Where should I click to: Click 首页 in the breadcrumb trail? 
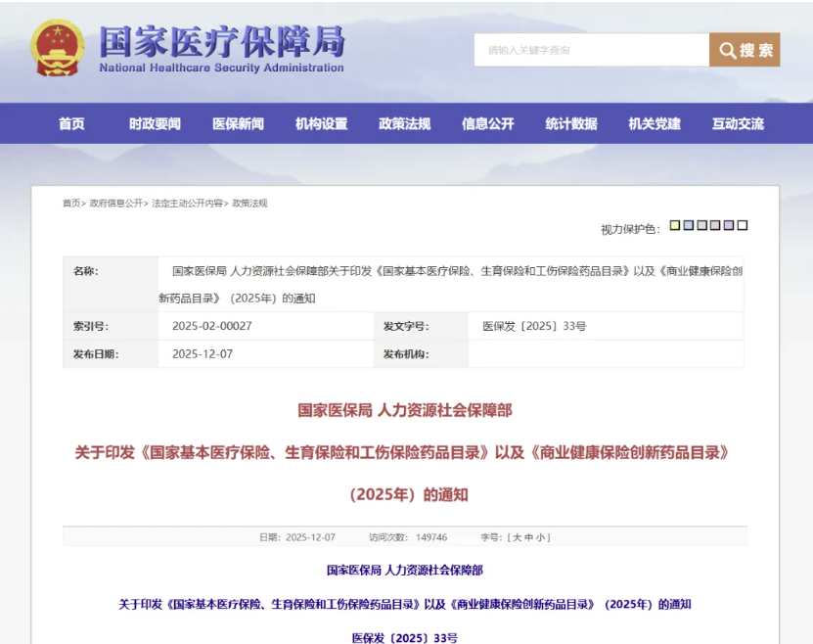pos(71,204)
